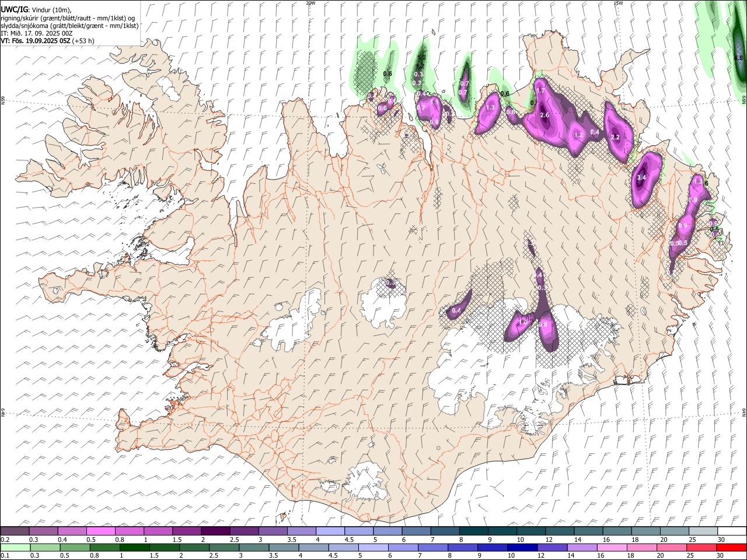Choose the grey-green 3 rain-scale swatch
Image resolution: width=747 pixels, height=560 pixels.
[253, 547]
